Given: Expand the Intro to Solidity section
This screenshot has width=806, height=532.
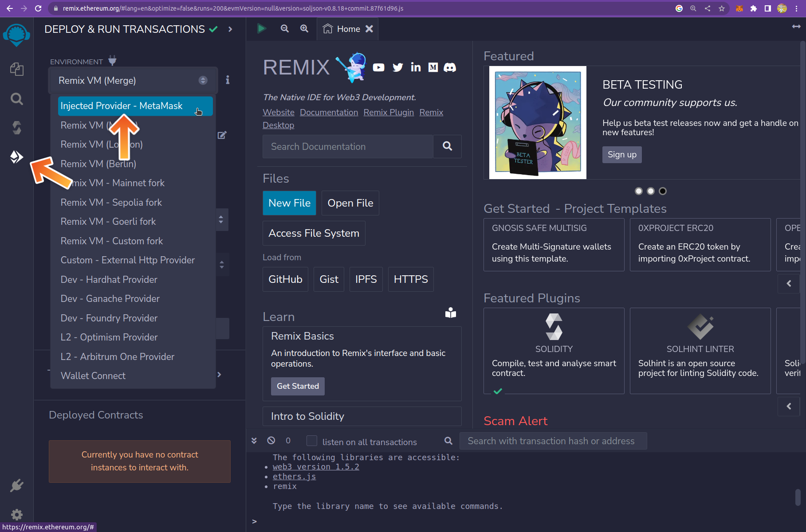Looking at the screenshot, I should (x=362, y=416).
